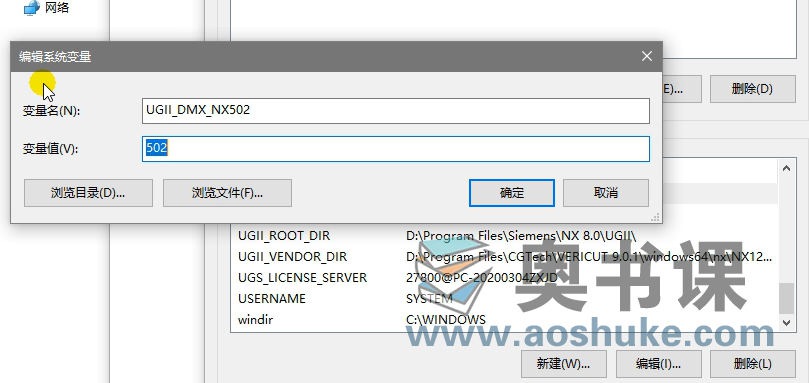Close the 编辑系统变量 dialog
This screenshot has width=809, height=383.
[x=646, y=56]
